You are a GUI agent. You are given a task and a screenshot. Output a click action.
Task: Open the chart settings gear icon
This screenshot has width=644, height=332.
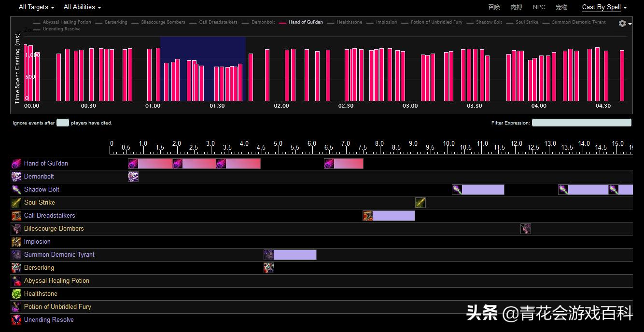click(622, 23)
